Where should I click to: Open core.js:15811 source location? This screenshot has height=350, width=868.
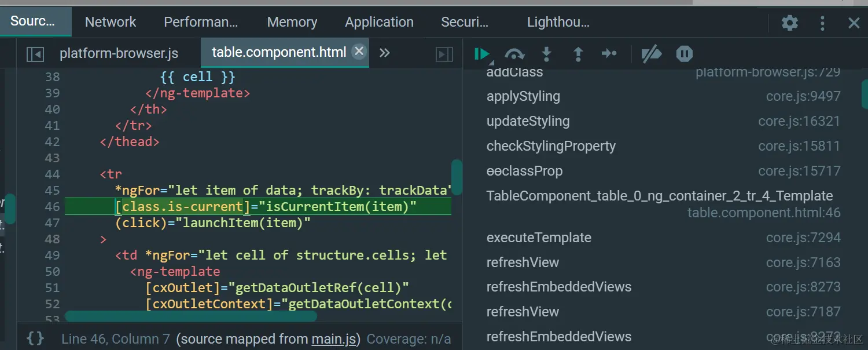[x=799, y=146]
